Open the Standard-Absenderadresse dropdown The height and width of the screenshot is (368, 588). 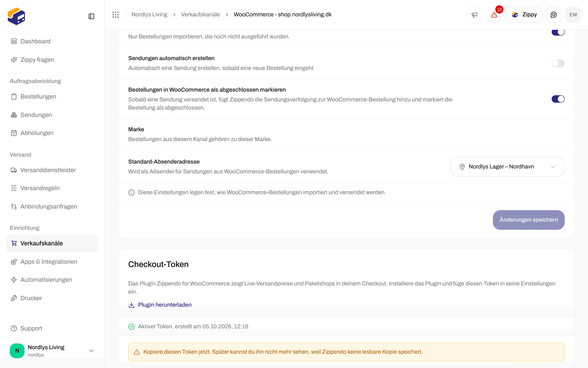(x=507, y=167)
